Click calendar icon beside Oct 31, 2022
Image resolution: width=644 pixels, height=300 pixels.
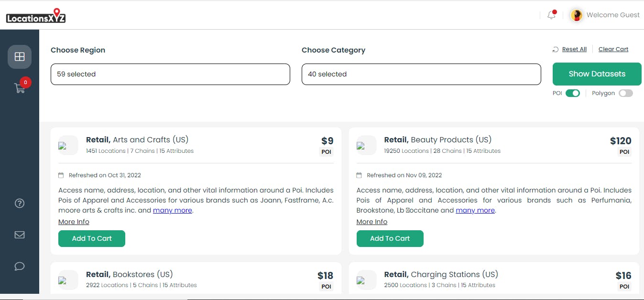tap(61, 175)
